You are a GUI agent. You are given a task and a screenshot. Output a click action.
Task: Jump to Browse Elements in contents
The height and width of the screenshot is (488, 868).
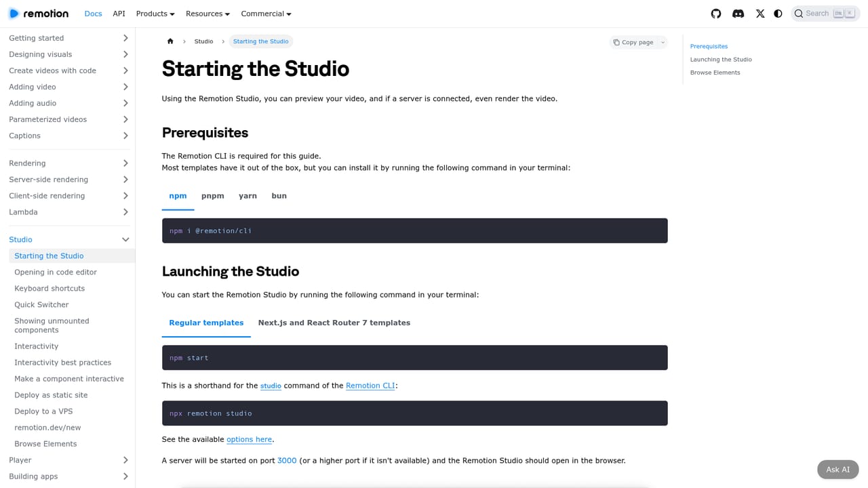[715, 73]
